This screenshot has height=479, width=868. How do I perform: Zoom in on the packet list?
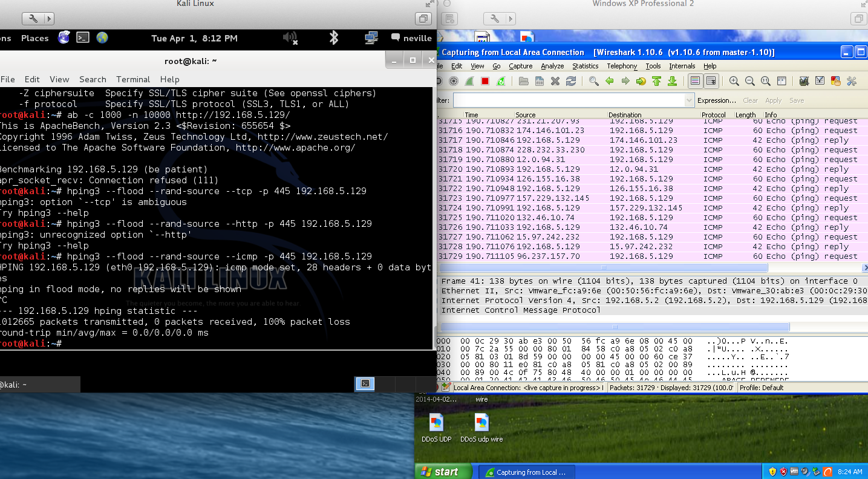[x=734, y=81]
